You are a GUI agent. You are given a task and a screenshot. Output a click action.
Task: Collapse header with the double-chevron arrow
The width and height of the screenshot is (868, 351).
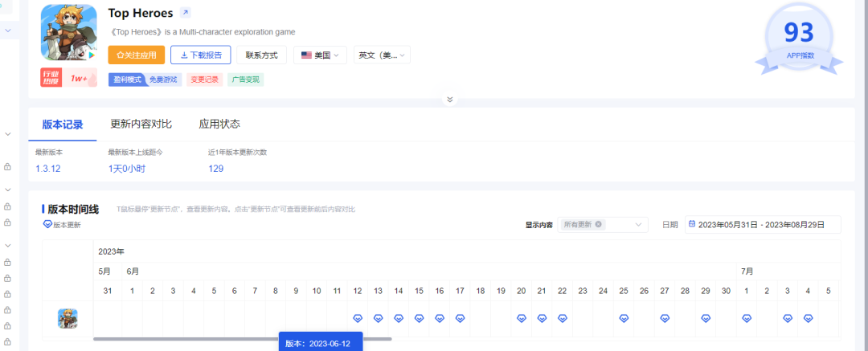[449, 100]
